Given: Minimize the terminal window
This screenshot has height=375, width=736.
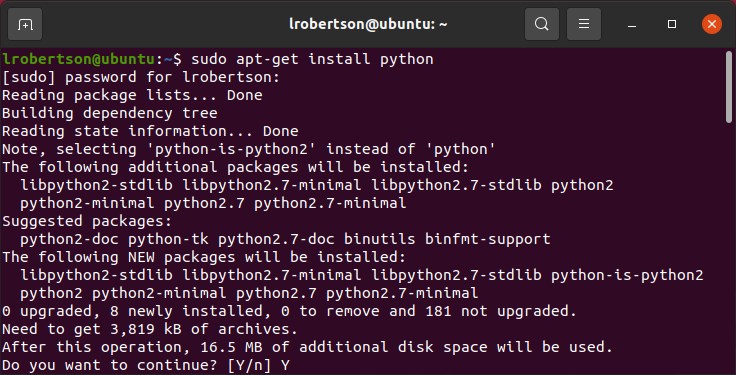Looking at the screenshot, I should (x=632, y=24).
